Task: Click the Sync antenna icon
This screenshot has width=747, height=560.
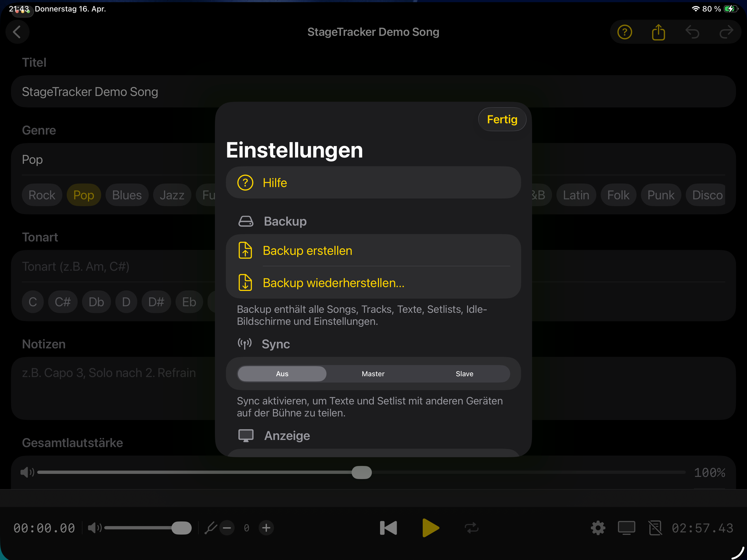Action: 244,343
